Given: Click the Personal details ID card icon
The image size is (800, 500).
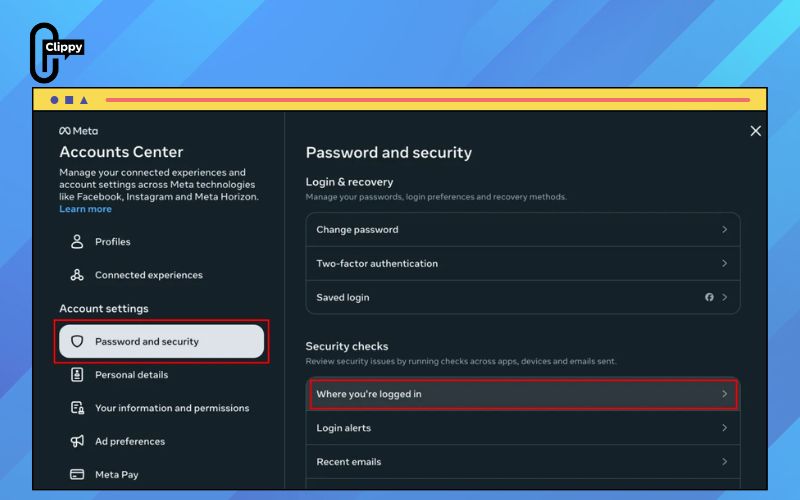Looking at the screenshot, I should (x=77, y=374).
